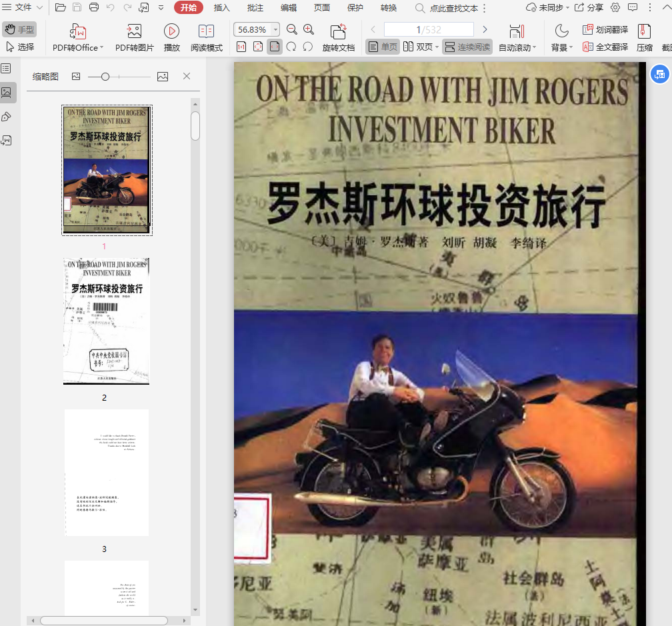The height and width of the screenshot is (626, 672).
Task: Toggle the thumbnails sidebar panel icon
Action: click(7, 93)
